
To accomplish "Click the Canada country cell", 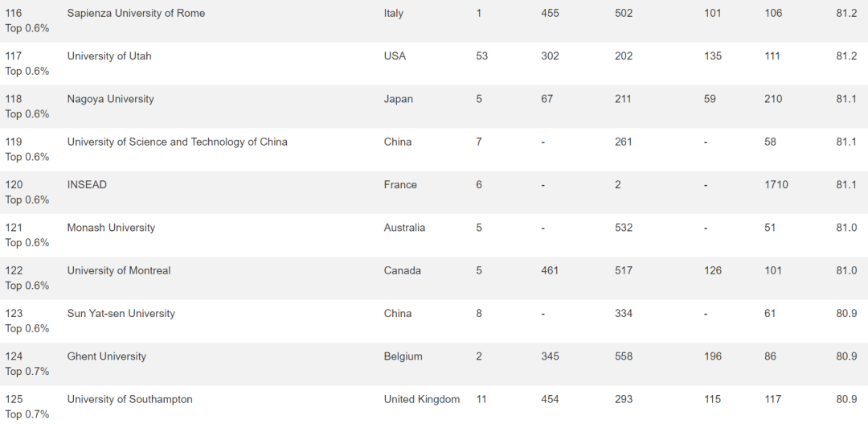I will [403, 270].
